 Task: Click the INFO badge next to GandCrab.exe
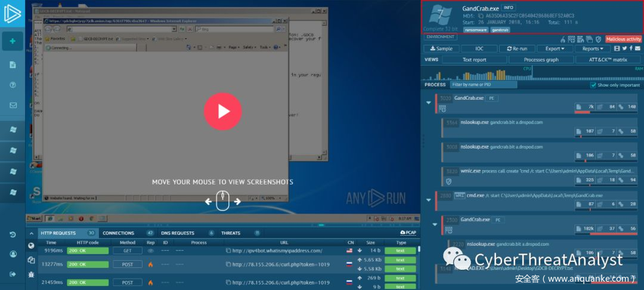[509, 8]
